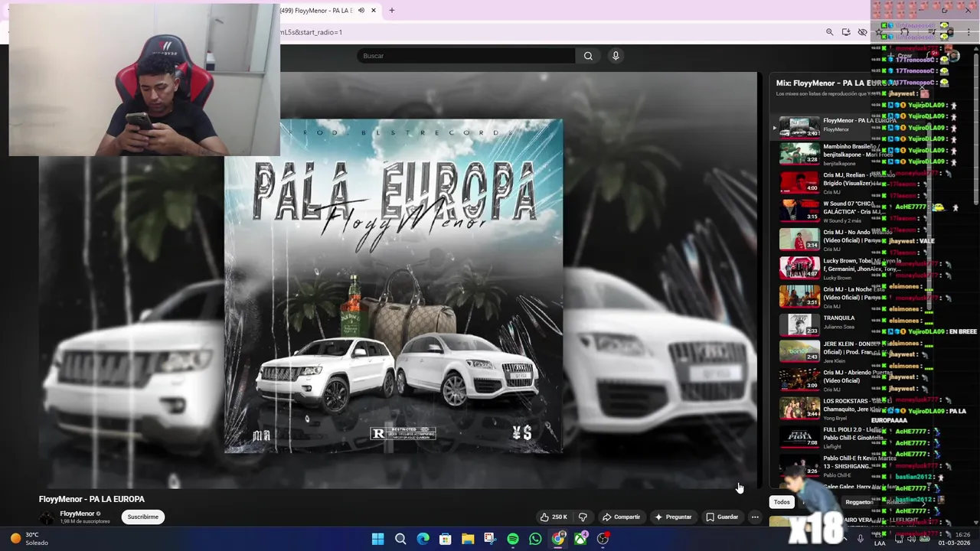Image resolution: width=980 pixels, height=551 pixels.
Task: Save the video with Guardar
Action: [722, 517]
